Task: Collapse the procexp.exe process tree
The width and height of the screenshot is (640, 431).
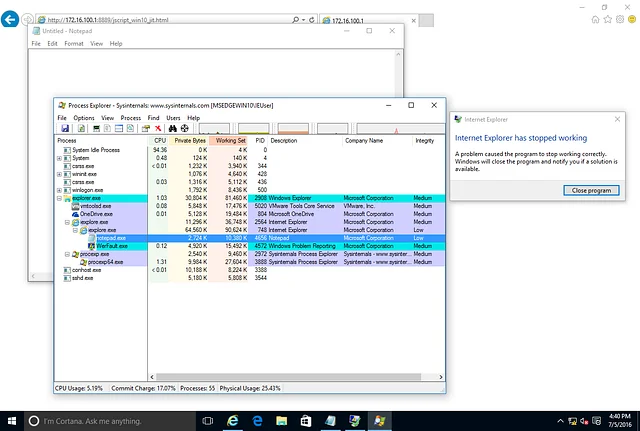Action: pyautogui.click(x=69, y=254)
